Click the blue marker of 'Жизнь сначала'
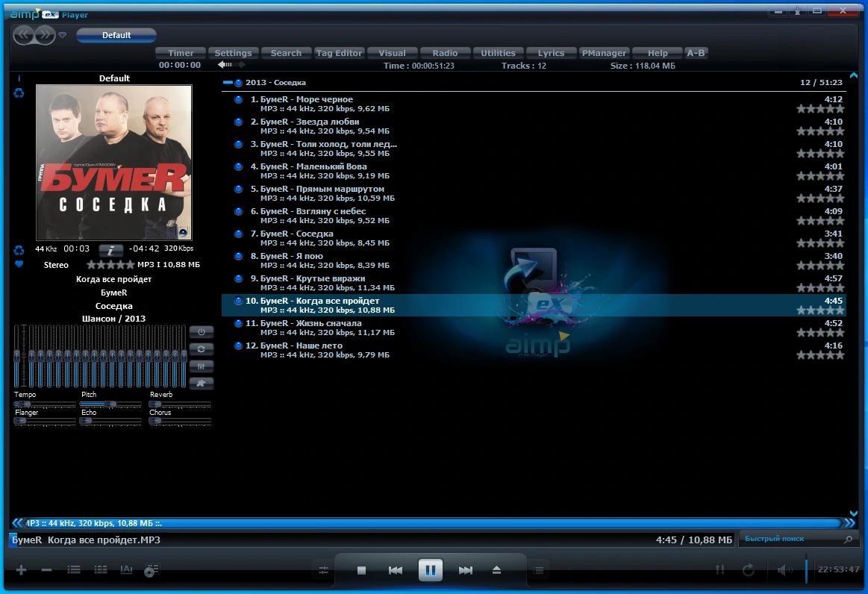The height and width of the screenshot is (594, 868). (x=238, y=323)
